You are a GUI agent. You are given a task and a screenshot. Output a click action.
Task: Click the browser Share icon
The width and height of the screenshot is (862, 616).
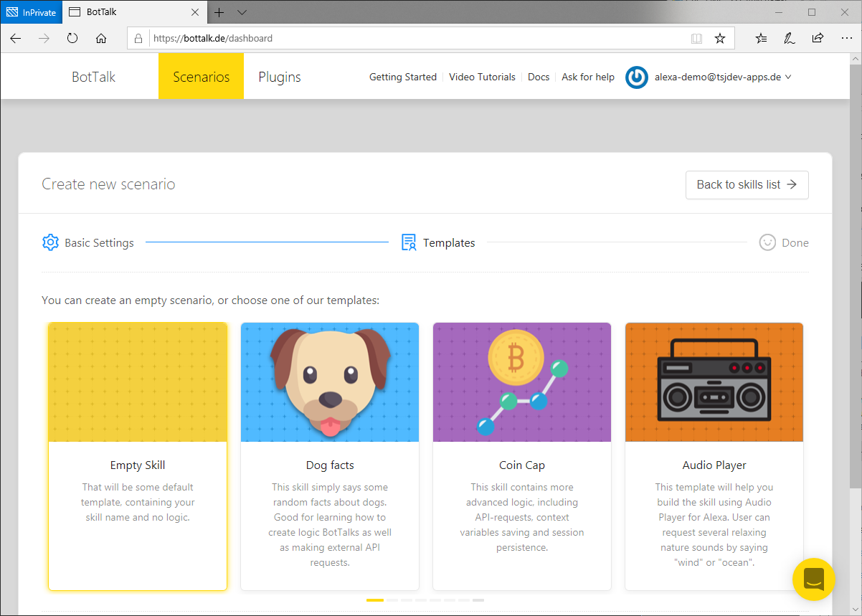coord(818,39)
